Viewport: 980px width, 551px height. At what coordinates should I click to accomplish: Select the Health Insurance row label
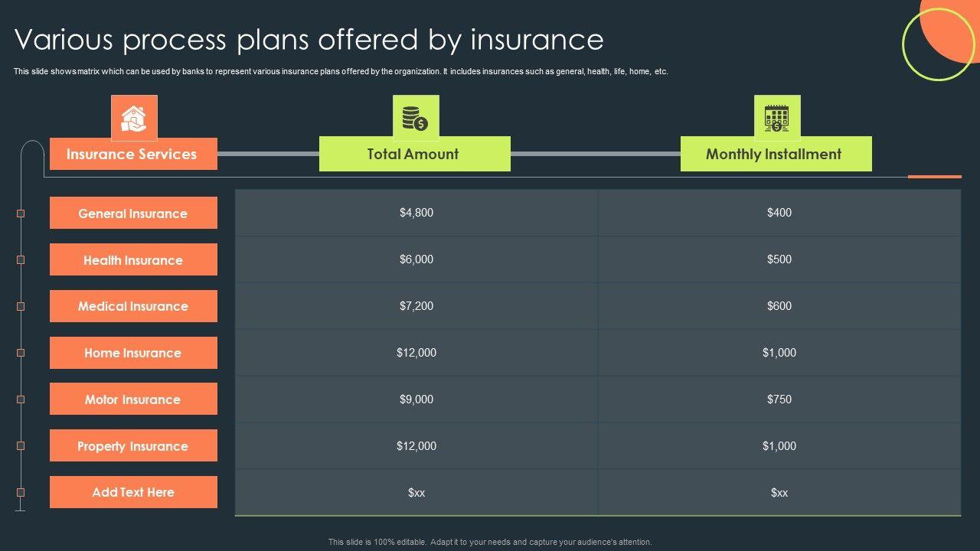pos(133,260)
